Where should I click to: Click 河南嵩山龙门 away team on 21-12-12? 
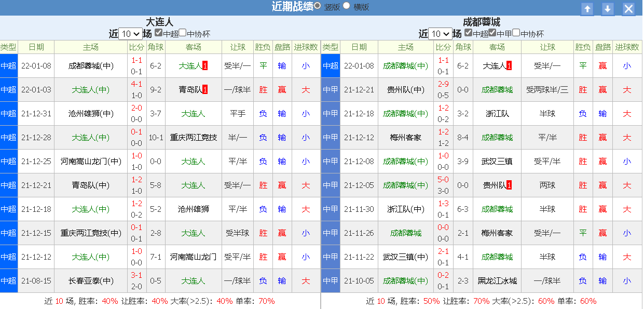pos(194,257)
